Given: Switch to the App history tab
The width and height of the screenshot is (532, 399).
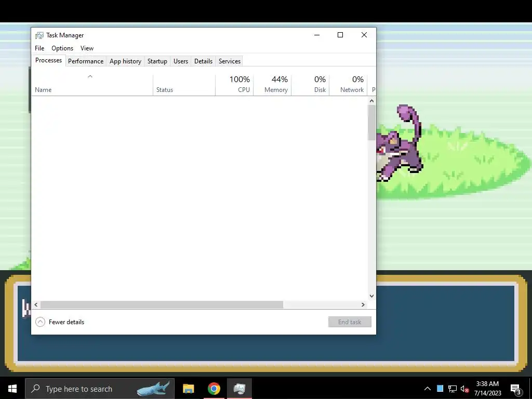Looking at the screenshot, I should (x=125, y=61).
